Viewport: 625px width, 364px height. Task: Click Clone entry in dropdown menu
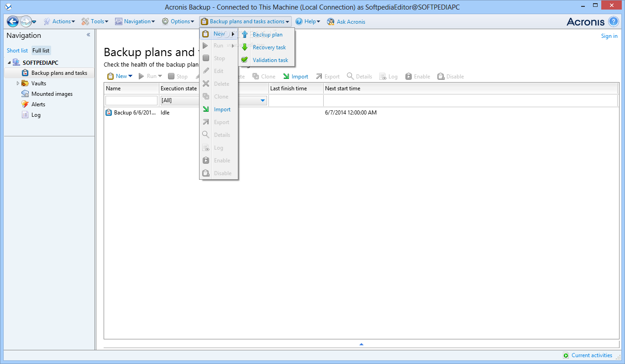[219, 97]
